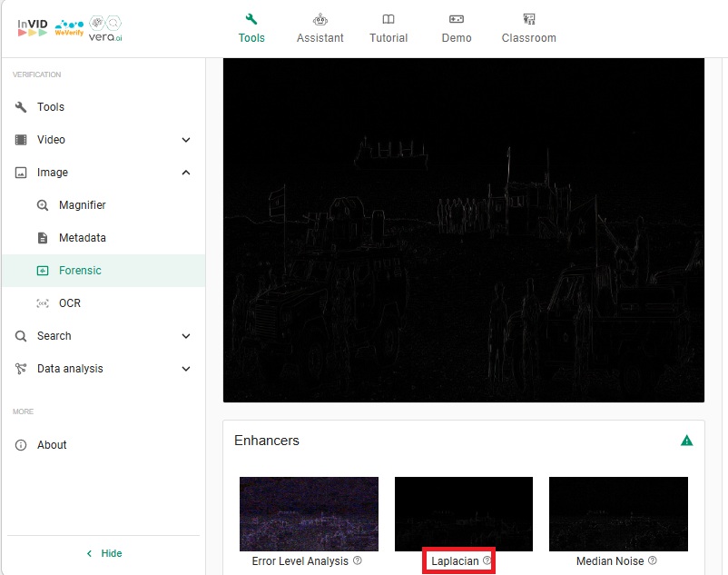Click the Metadata document icon

pyautogui.click(x=43, y=238)
